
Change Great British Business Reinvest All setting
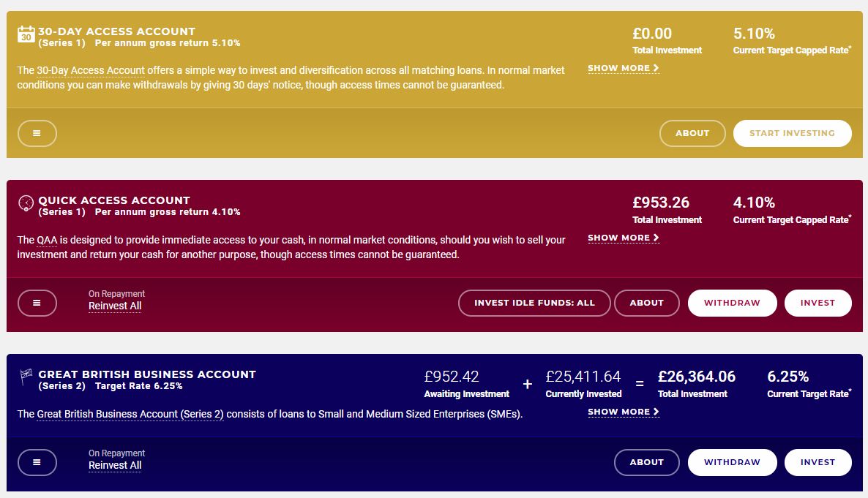point(115,465)
